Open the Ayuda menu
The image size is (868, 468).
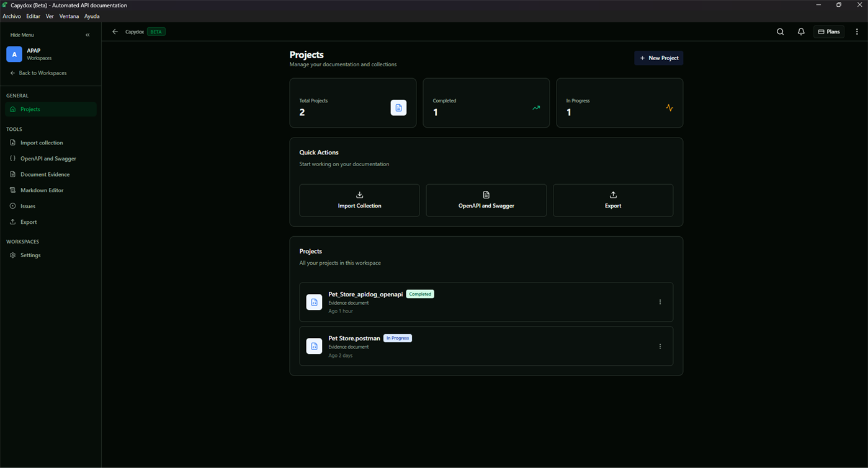[x=92, y=16]
